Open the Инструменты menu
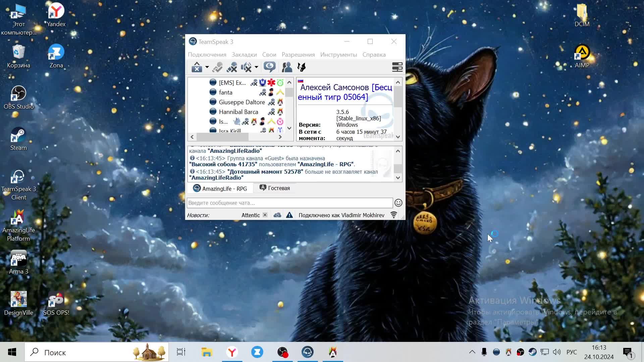 [338, 55]
